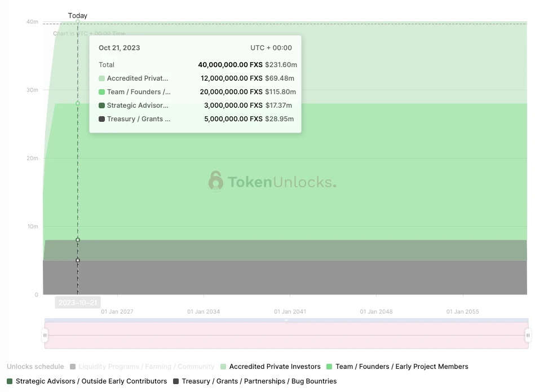535x392 pixels.
Task: Click the right handle of the range slider
Action: (528, 335)
